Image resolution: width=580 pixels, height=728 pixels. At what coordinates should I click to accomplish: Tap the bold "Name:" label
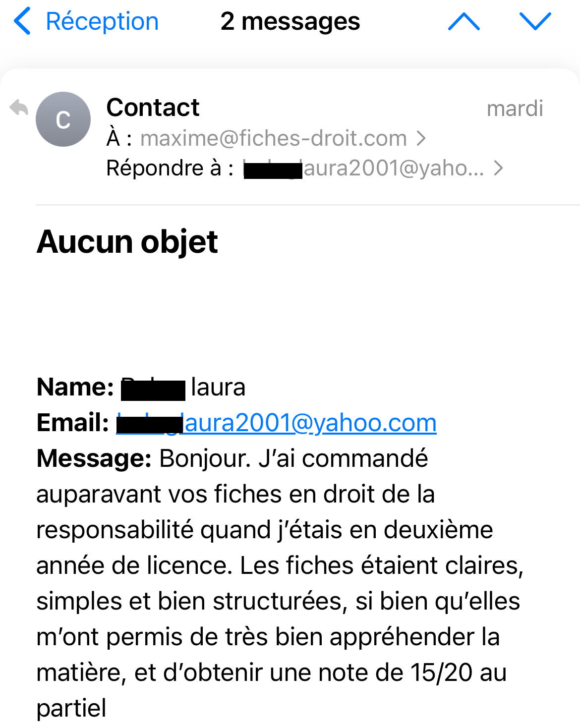pyautogui.click(x=75, y=387)
